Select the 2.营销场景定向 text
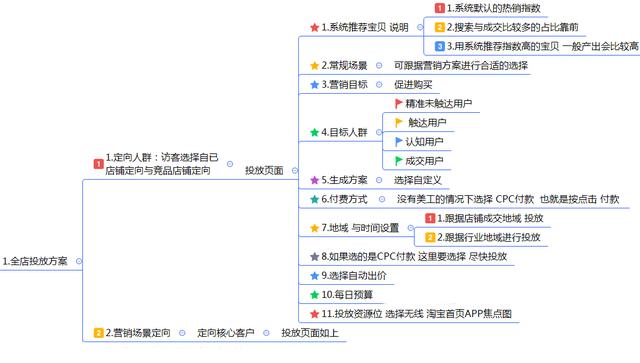This screenshot has height=363, width=640. (138, 333)
